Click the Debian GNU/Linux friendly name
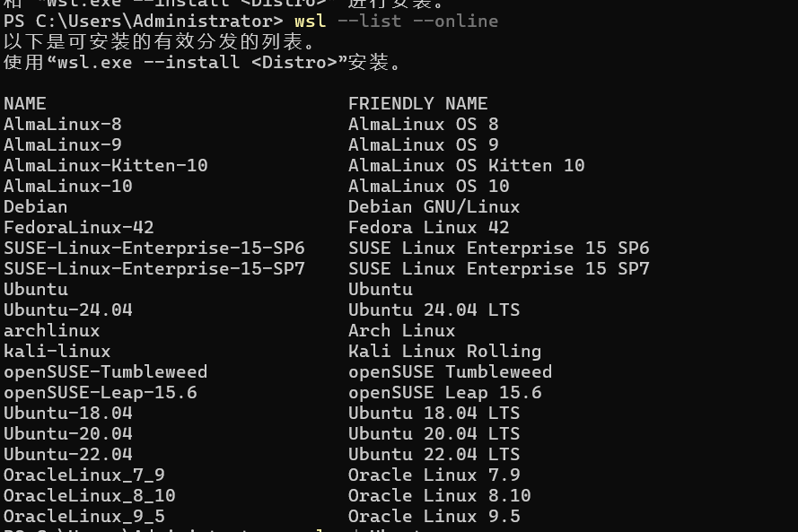 pyautogui.click(x=434, y=206)
